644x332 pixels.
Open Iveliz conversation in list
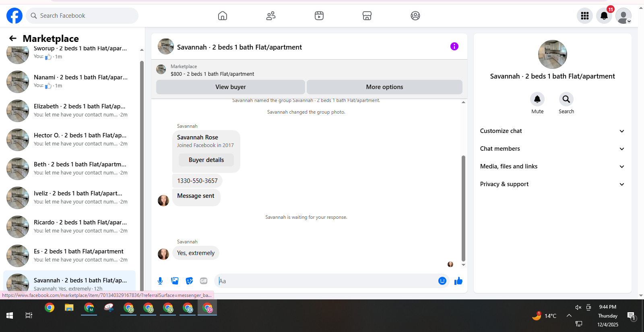(69, 198)
